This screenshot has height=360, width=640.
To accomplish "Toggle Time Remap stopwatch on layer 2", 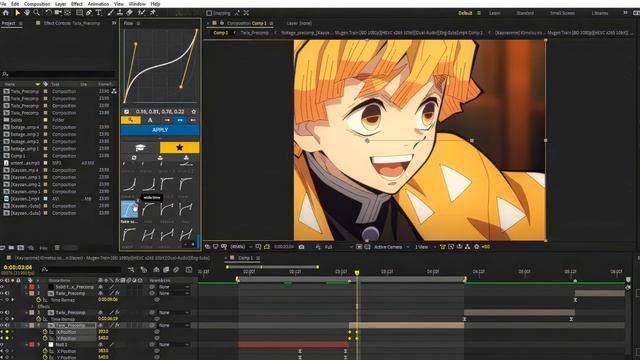I will pos(39,300).
